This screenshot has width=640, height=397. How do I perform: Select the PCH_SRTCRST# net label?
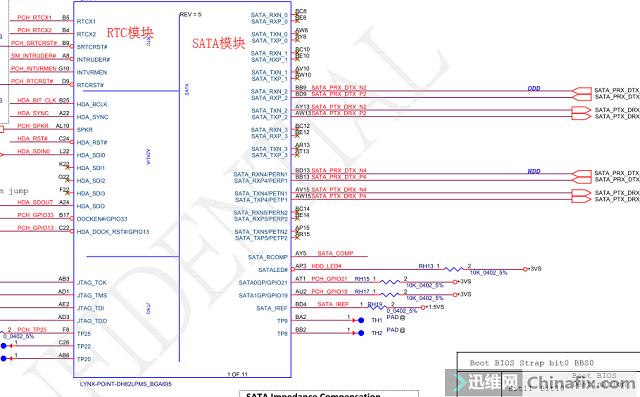click(34, 43)
